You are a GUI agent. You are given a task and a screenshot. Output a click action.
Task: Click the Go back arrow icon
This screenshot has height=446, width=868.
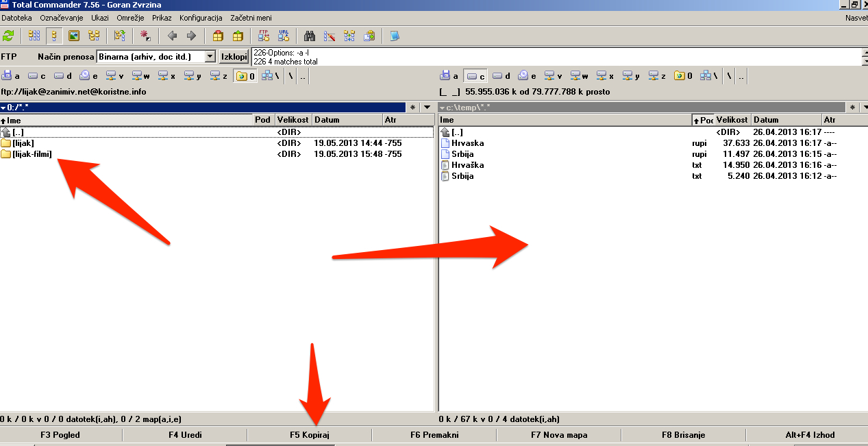172,36
